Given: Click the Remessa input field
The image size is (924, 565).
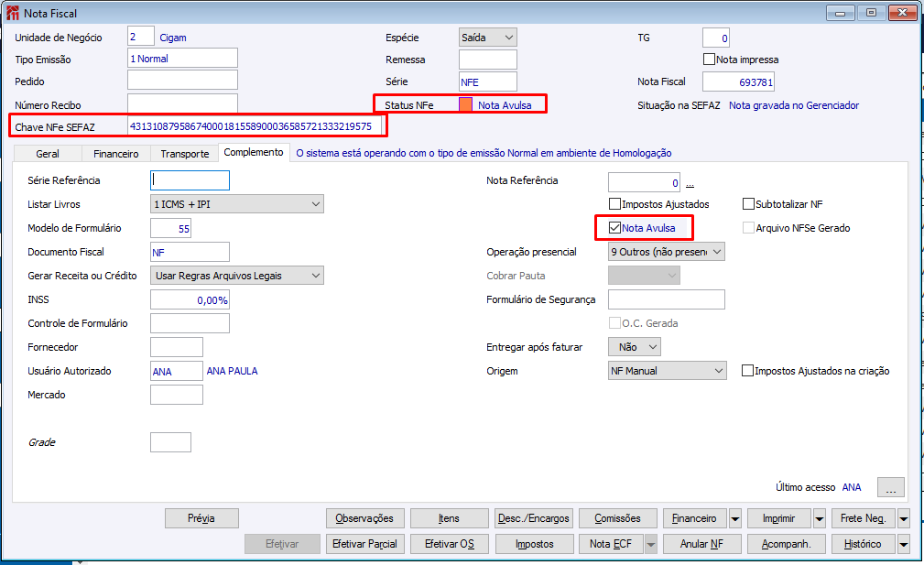Looking at the screenshot, I should (488, 60).
